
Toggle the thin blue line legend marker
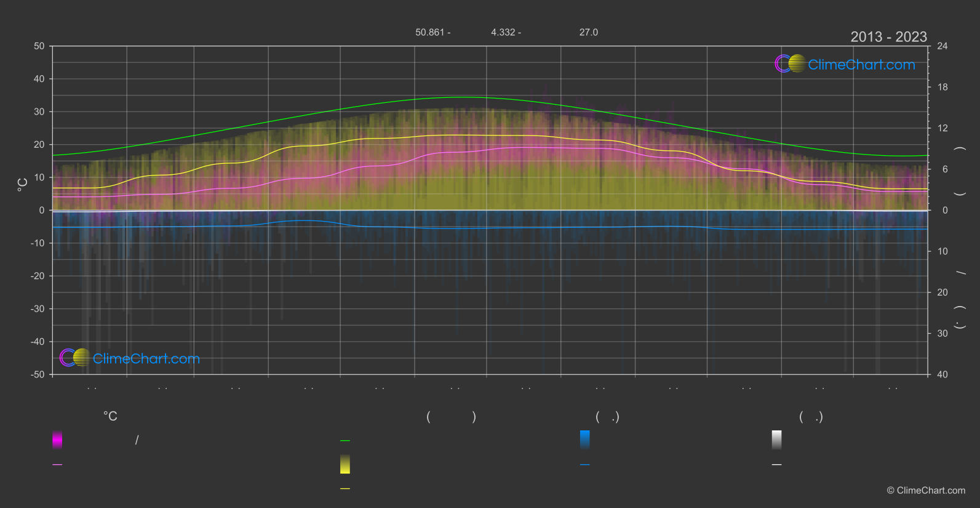[585, 465]
